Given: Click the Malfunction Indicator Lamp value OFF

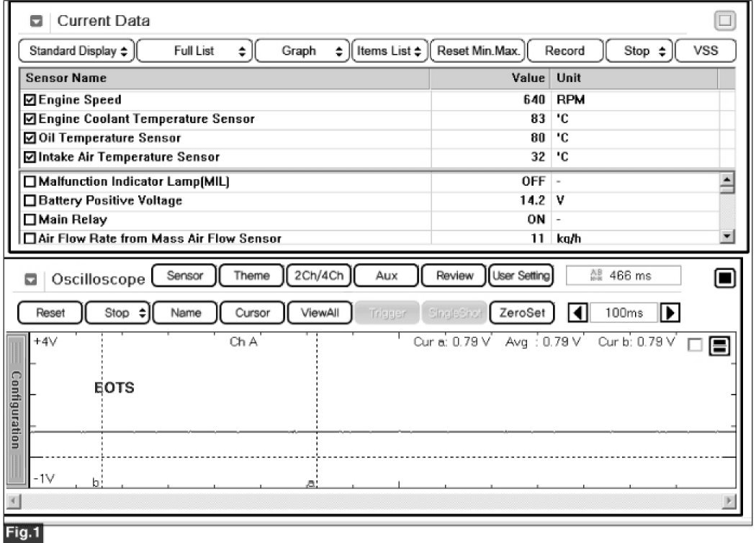Looking at the screenshot, I should tap(534, 181).
